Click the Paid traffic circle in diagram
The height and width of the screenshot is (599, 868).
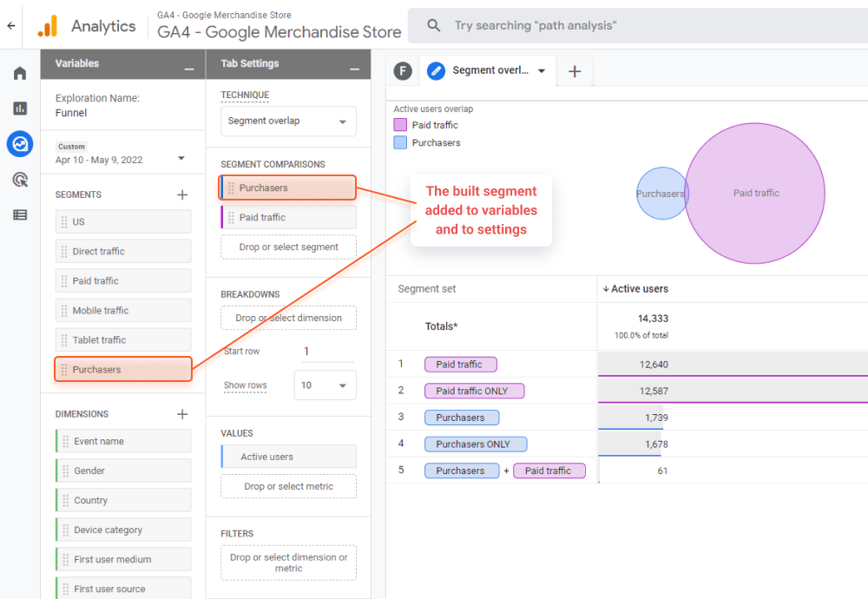click(x=756, y=194)
